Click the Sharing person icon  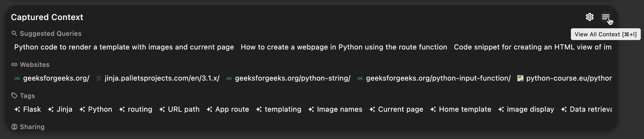click(14, 127)
